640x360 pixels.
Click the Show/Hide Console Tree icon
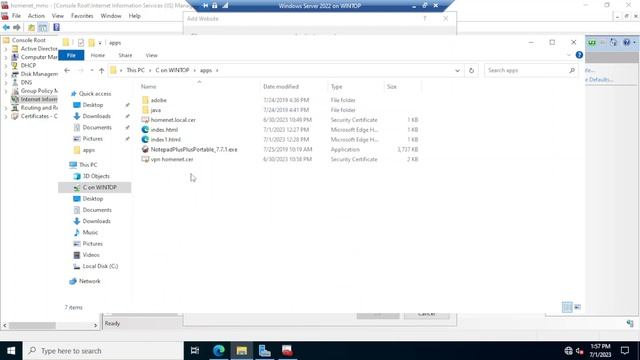tap(42, 27)
